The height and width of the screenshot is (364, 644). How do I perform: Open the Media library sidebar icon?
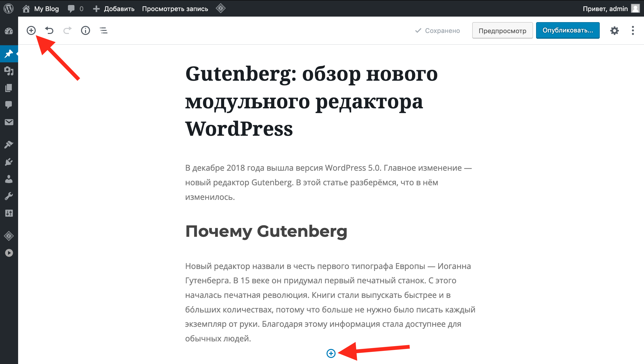pos(9,71)
